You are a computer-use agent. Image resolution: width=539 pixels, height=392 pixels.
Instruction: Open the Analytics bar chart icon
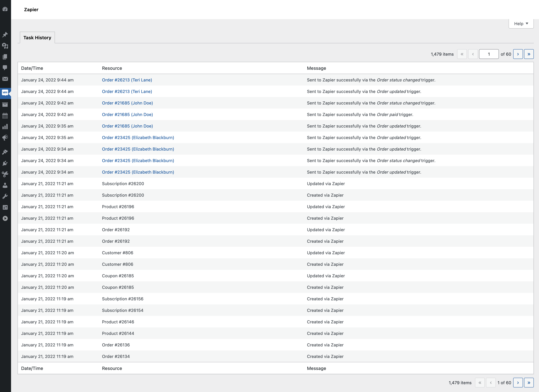[x=5, y=127]
